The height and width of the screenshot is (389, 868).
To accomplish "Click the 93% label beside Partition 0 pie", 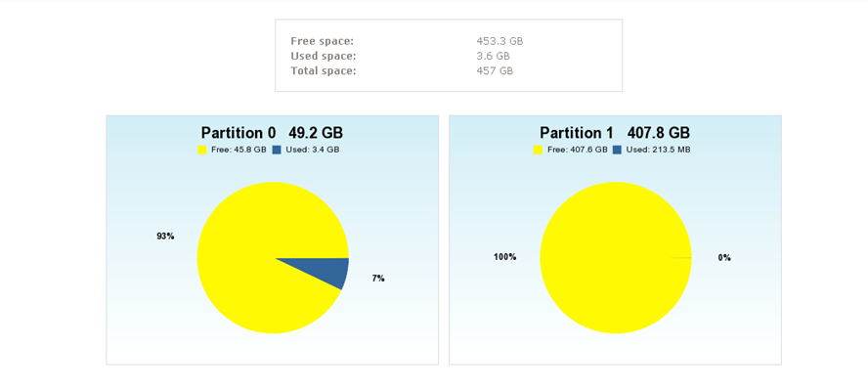I will (x=165, y=237).
